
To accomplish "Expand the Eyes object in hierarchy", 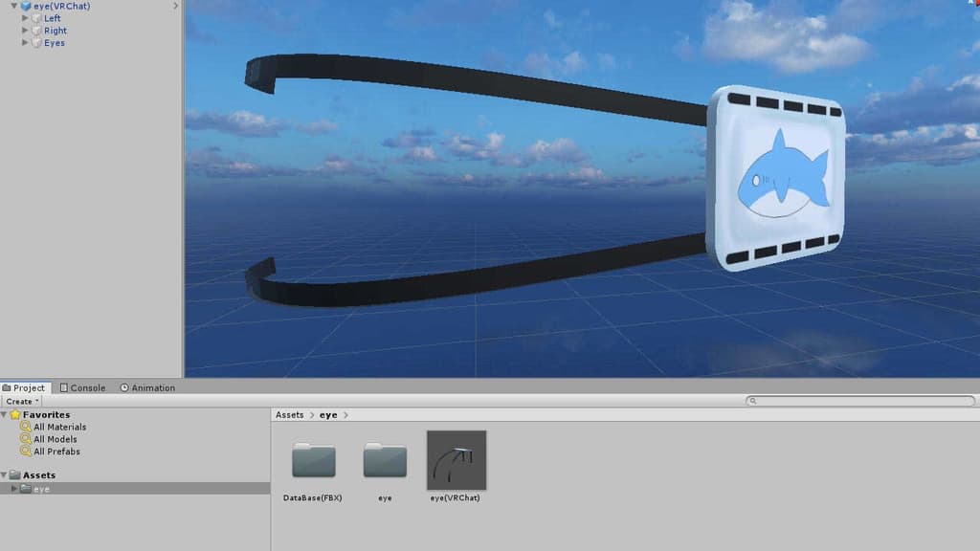I will pos(25,43).
